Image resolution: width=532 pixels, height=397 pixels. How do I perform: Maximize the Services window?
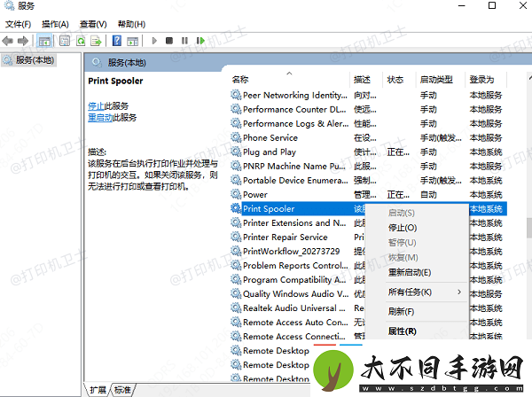coord(492,5)
